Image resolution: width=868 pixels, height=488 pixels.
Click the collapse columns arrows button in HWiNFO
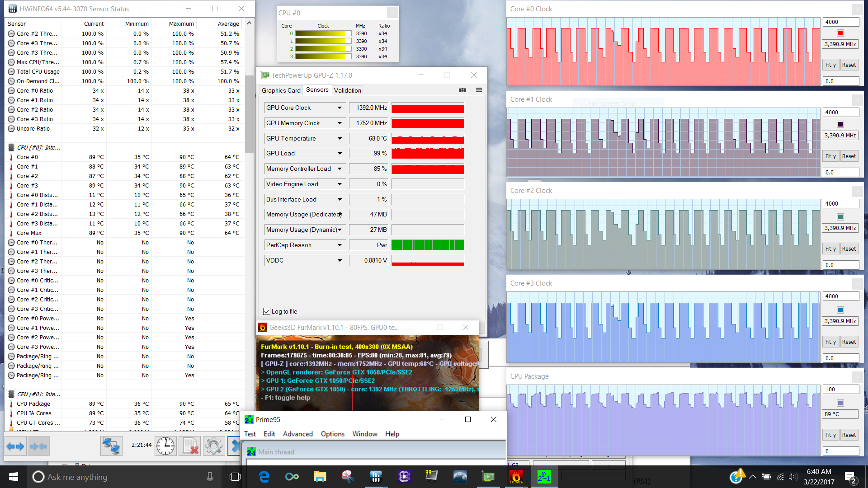pos(38,446)
